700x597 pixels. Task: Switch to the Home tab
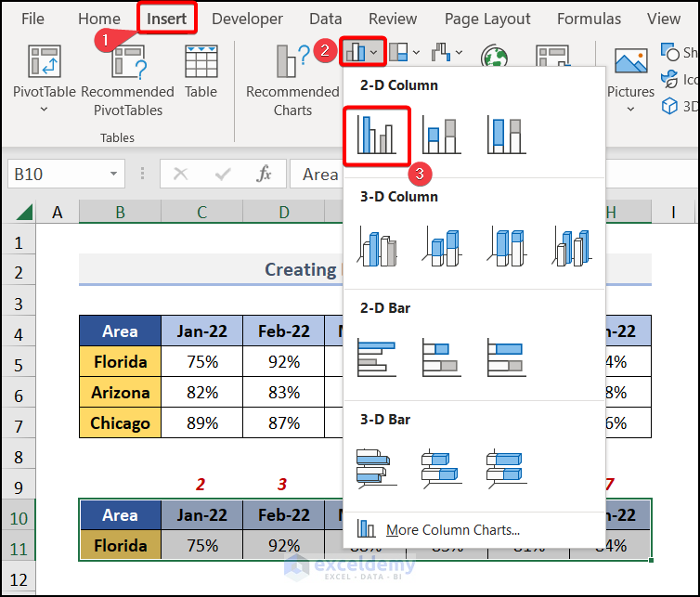click(99, 19)
